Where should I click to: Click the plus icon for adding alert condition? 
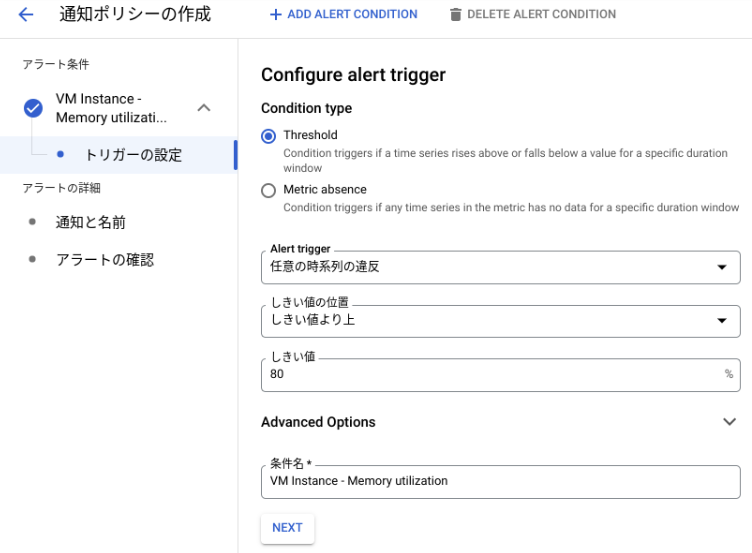275,14
